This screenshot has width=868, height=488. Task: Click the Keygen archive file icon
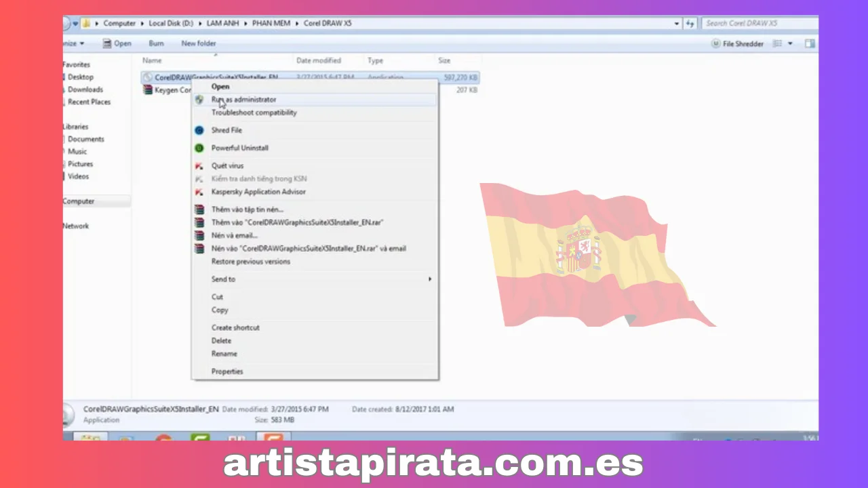tap(148, 90)
